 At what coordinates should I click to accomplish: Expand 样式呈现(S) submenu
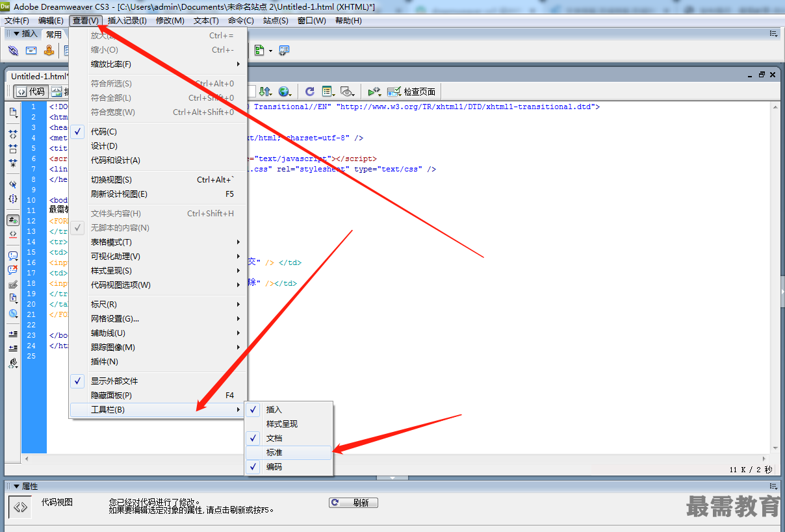158,270
